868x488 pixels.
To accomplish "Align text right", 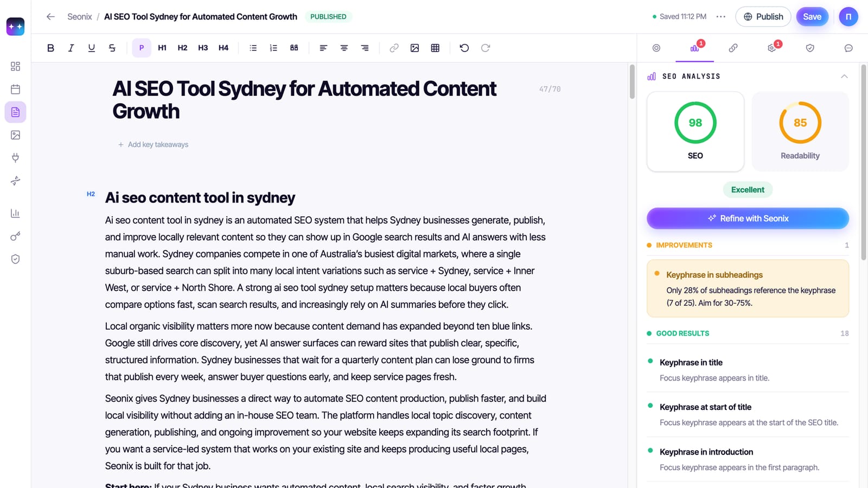I will (365, 48).
